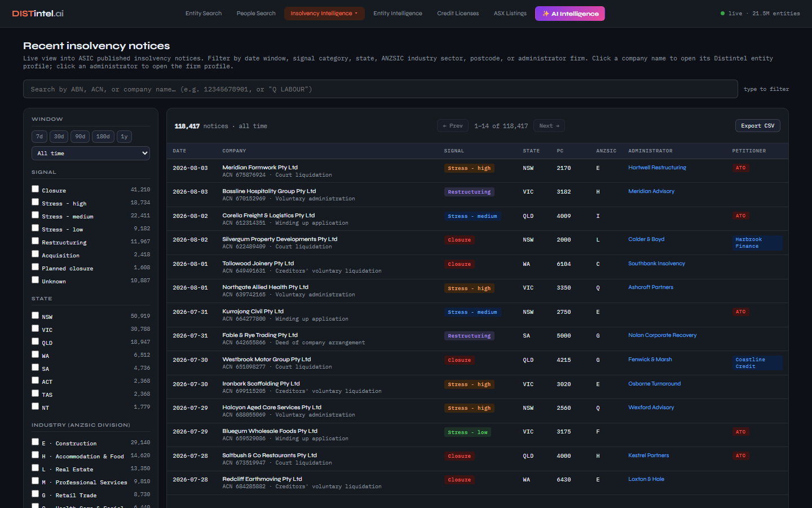Open Entity Intelligence menu item
The height and width of the screenshot is (508, 812).
point(398,14)
